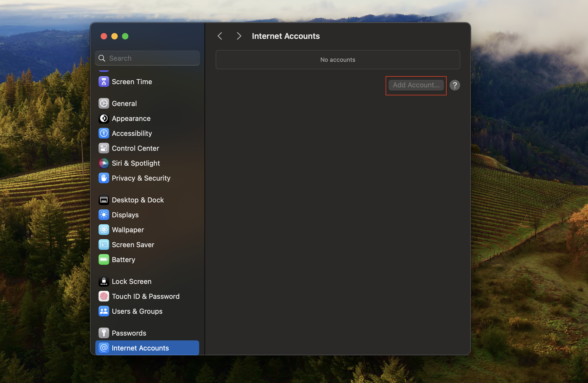Image resolution: width=588 pixels, height=383 pixels.
Task: Click the Control Center icon
Action: click(x=104, y=148)
